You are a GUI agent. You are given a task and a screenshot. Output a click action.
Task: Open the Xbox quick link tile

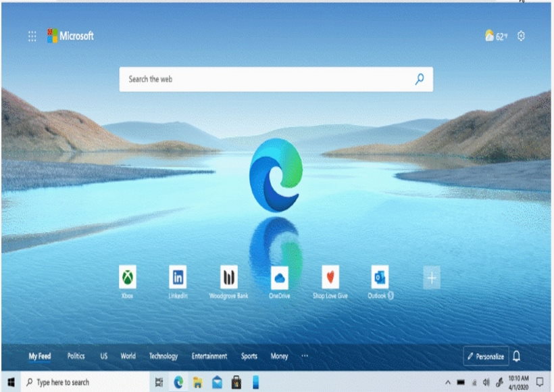click(x=127, y=277)
